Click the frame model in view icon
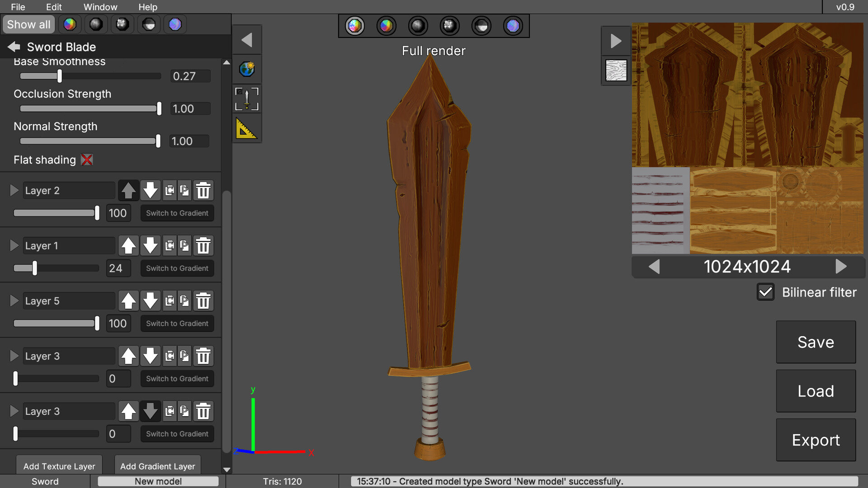Viewport: 868px width, 488px height. tap(247, 99)
